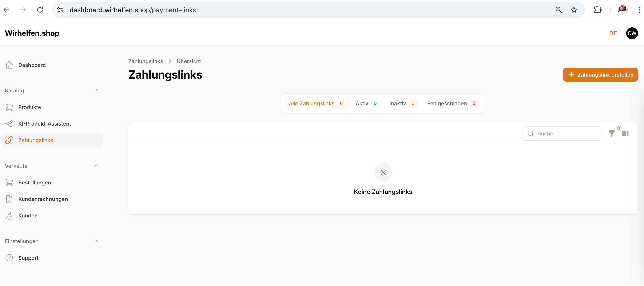644x286 pixels.
Task: Click the Kundenrechnungen document icon
Action: pyautogui.click(x=9, y=199)
